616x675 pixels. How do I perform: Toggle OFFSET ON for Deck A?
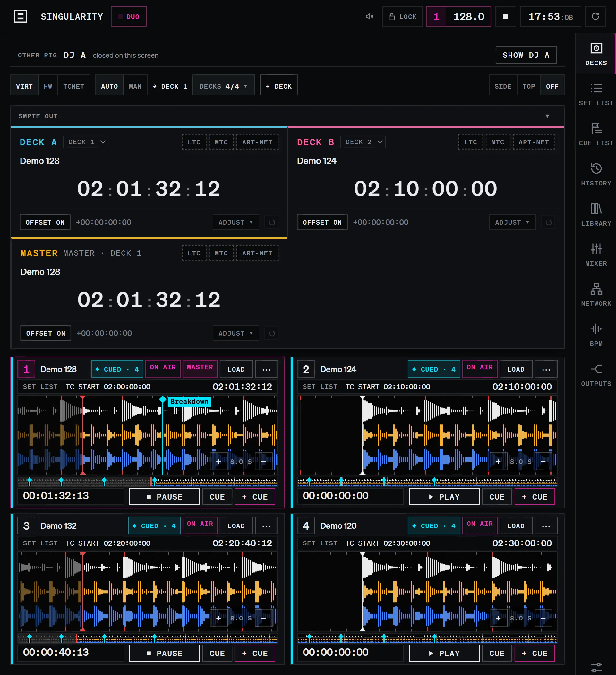point(45,222)
